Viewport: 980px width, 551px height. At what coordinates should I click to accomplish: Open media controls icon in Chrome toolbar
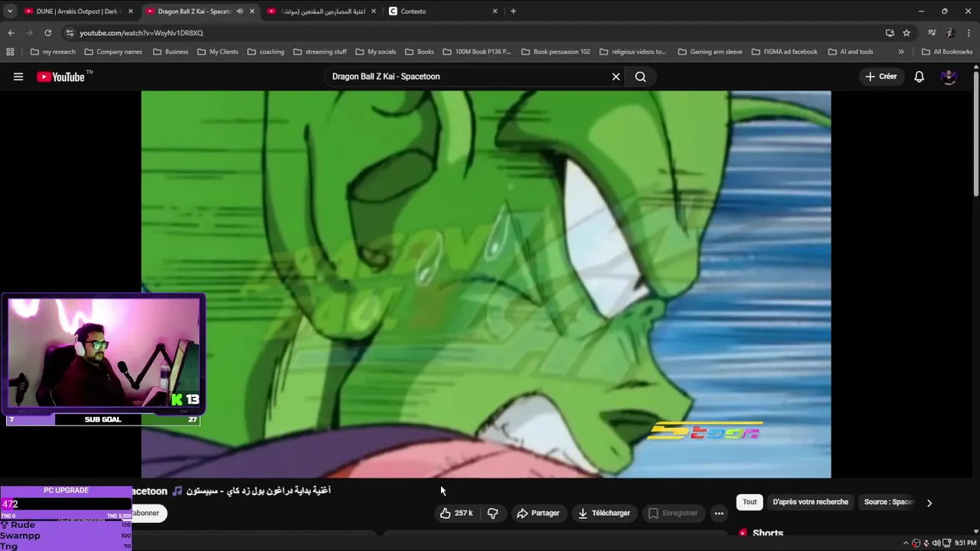tap(932, 33)
